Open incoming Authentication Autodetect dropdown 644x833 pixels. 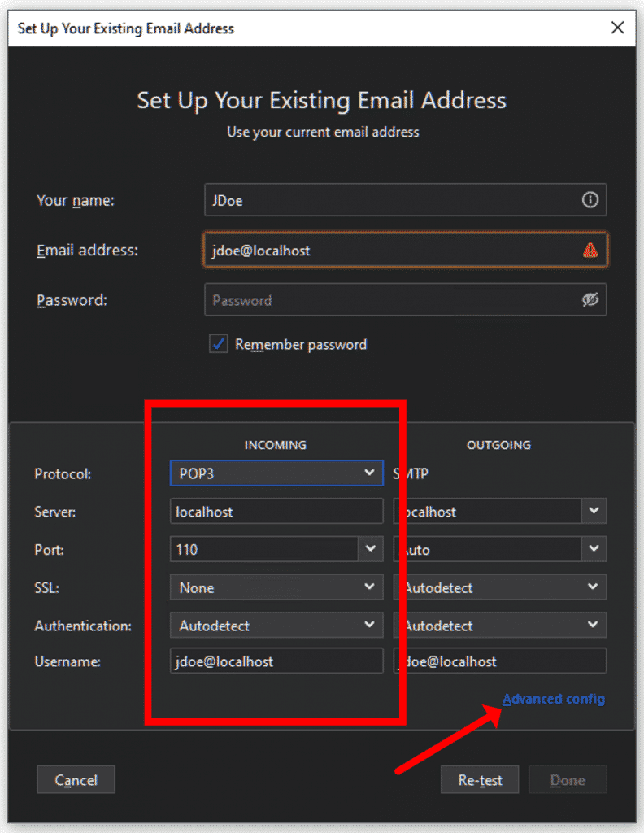pos(276,626)
